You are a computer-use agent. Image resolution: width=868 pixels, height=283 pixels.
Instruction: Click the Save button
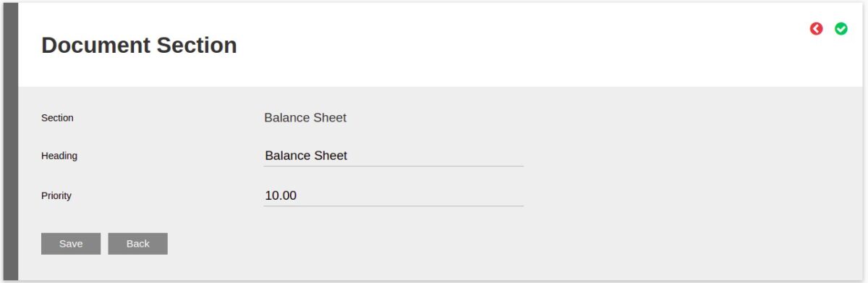71,244
